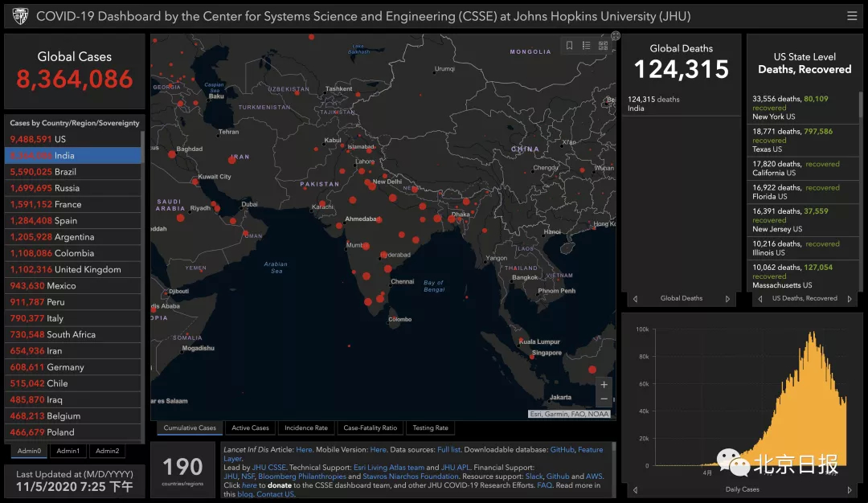
Task: Select Spain in the country list
Action: pos(72,220)
